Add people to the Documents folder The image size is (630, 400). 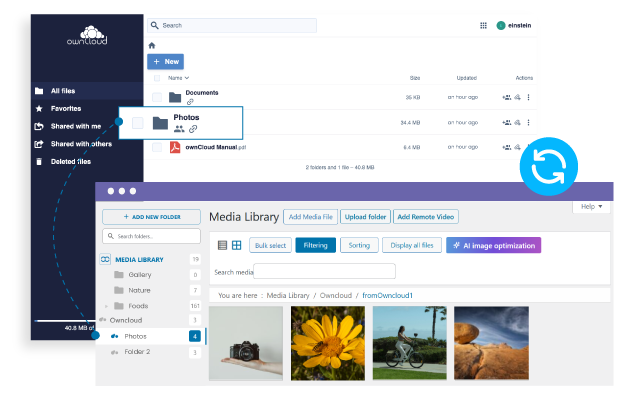(x=507, y=97)
